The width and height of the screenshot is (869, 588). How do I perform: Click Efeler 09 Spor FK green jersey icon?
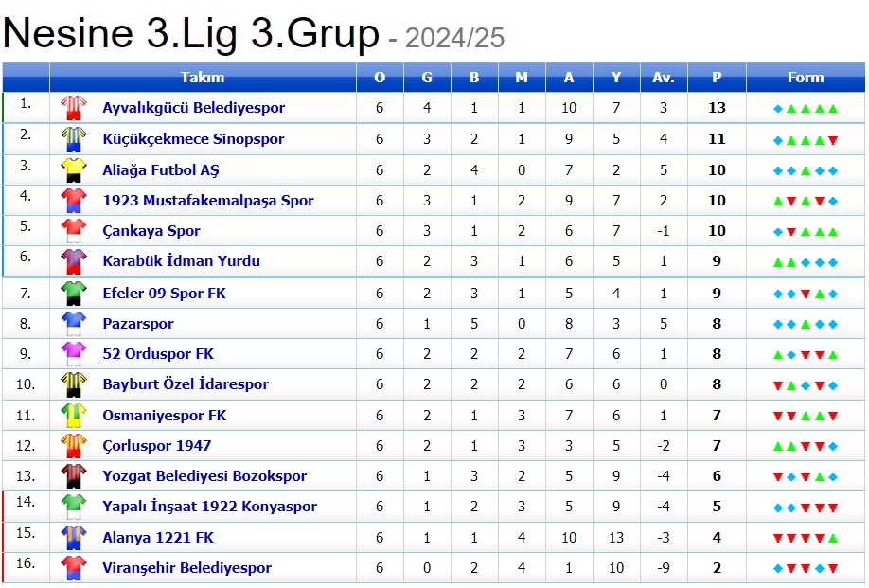coord(73,293)
